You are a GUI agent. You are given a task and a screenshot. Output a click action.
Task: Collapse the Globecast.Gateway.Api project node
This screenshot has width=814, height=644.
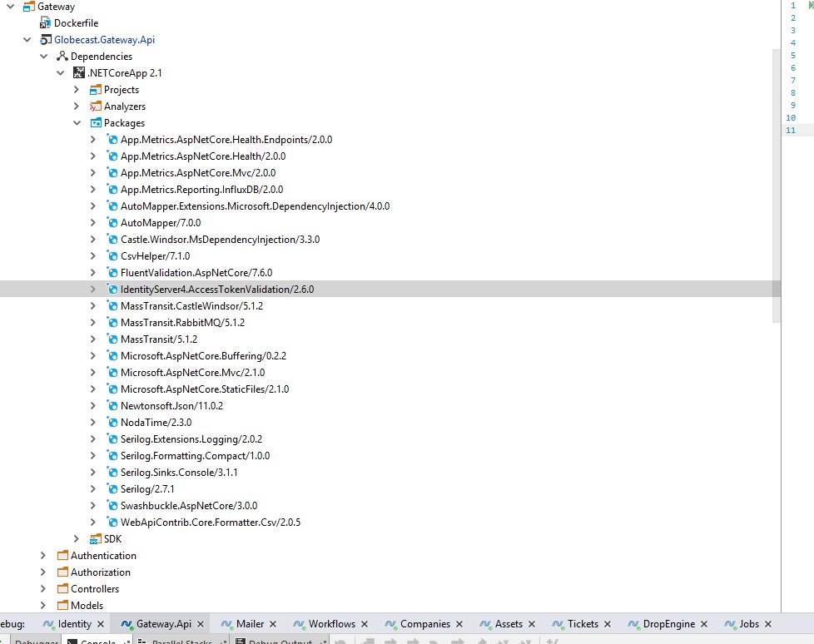[x=27, y=40]
